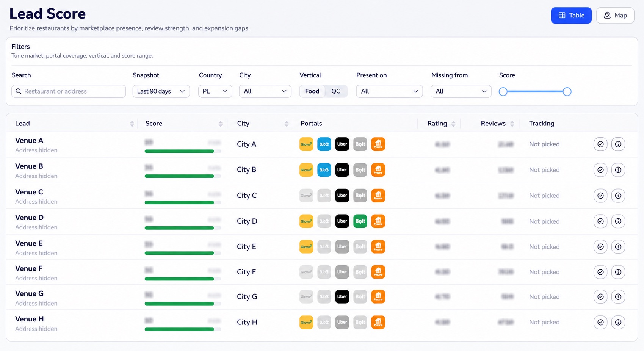Screen dimensions: 644x351
Task: Click the score progress bar for Venue A
Action: point(183,151)
